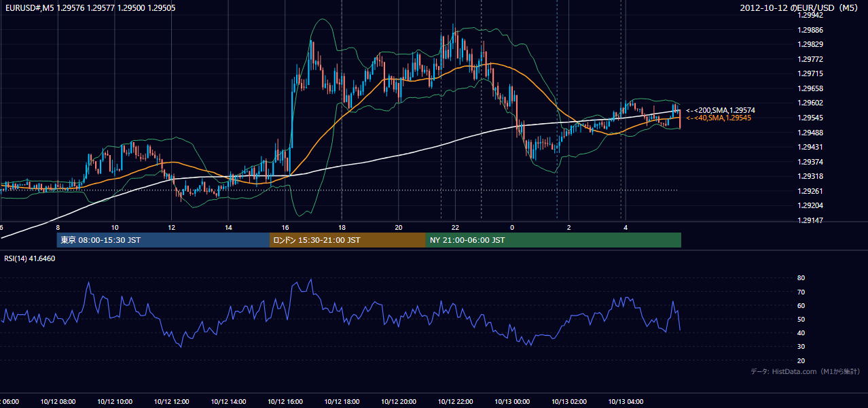Click RSI axis level 40
The height and width of the screenshot is (408, 868).
click(x=801, y=333)
